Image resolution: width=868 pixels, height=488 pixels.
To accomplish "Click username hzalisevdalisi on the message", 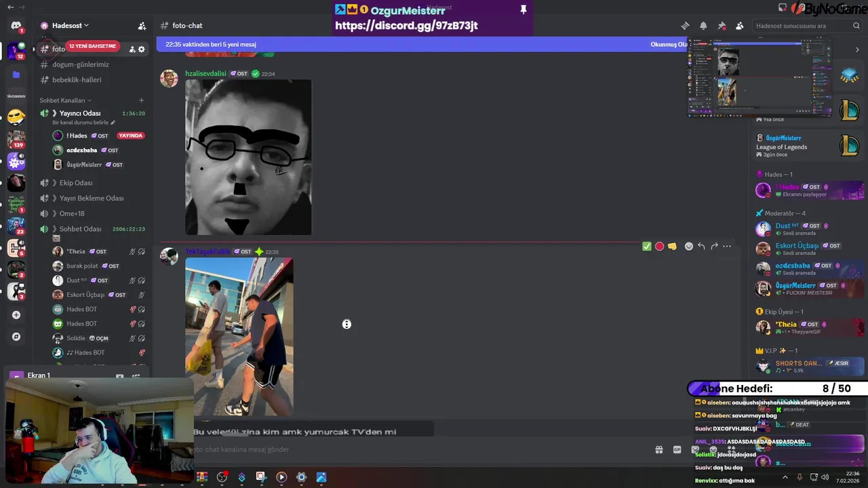I will [205, 73].
